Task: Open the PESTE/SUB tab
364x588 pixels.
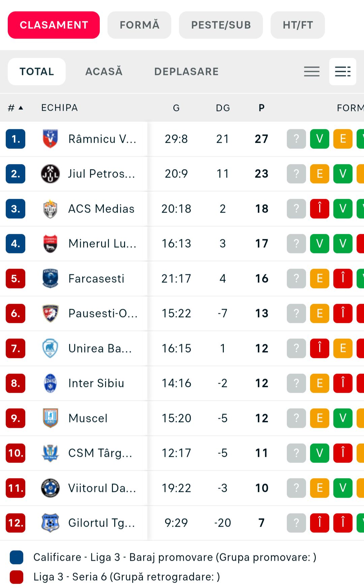Action: tap(221, 25)
